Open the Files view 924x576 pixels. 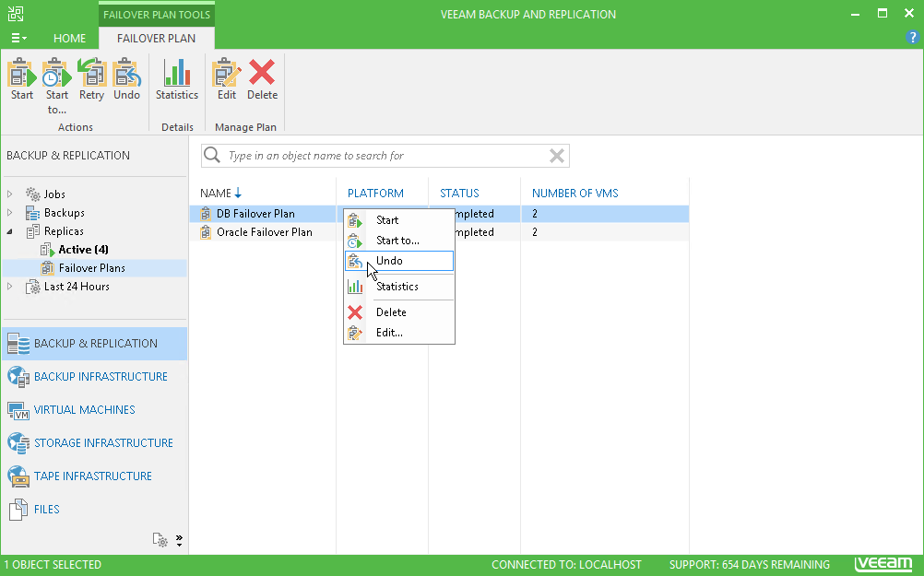pyautogui.click(x=94, y=510)
